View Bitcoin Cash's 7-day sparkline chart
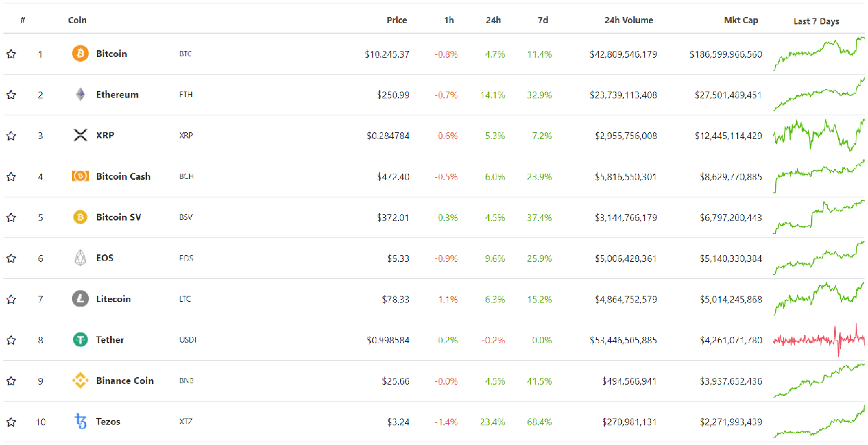This screenshot has height=445, width=868. (819, 176)
